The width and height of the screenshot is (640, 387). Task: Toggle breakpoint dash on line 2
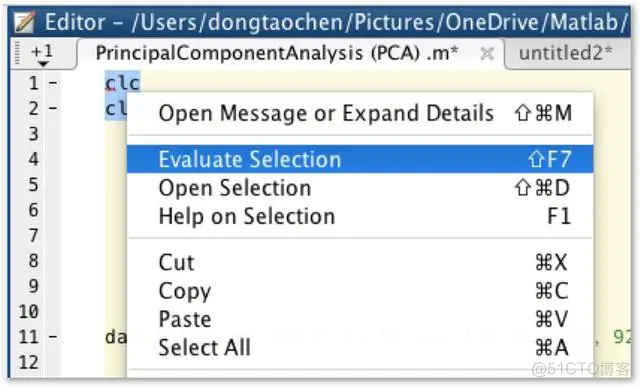point(53,109)
